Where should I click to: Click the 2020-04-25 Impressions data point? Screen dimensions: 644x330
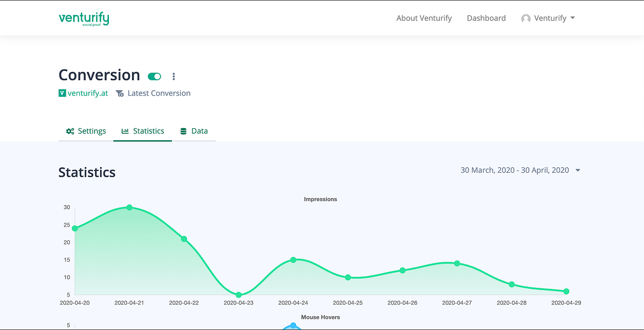[348, 277]
